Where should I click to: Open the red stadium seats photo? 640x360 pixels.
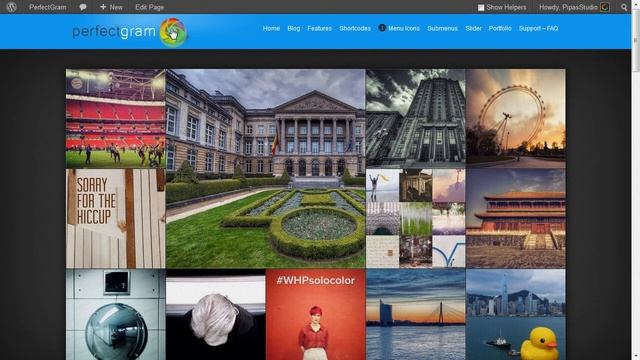click(x=116, y=118)
